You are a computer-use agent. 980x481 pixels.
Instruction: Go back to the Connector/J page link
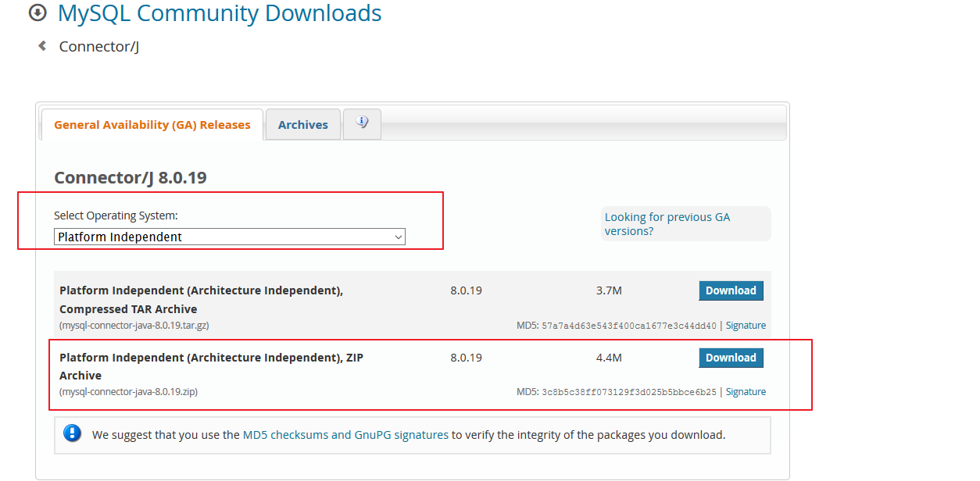pyautogui.click(x=99, y=47)
